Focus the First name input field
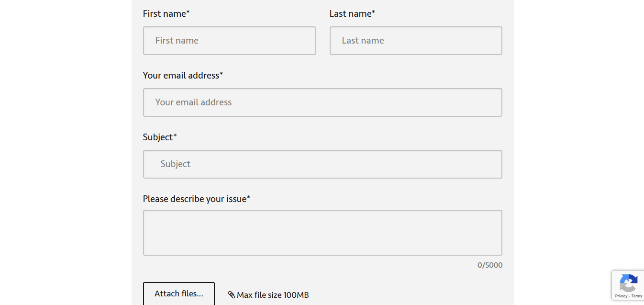644x305 pixels. pos(230,41)
